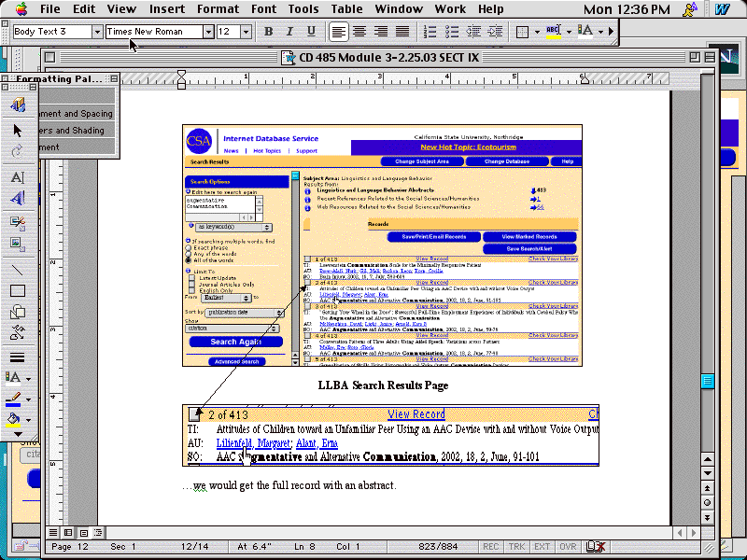Viewport: 747px width, 560px height.
Task: Click the AIM running man icon
Action: pyautogui.click(x=690, y=9)
